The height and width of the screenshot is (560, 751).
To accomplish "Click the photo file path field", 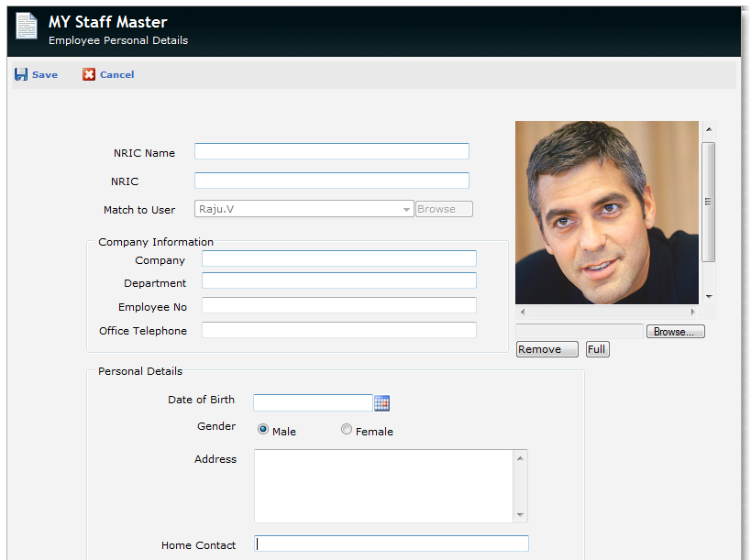I will [x=579, y=331].
